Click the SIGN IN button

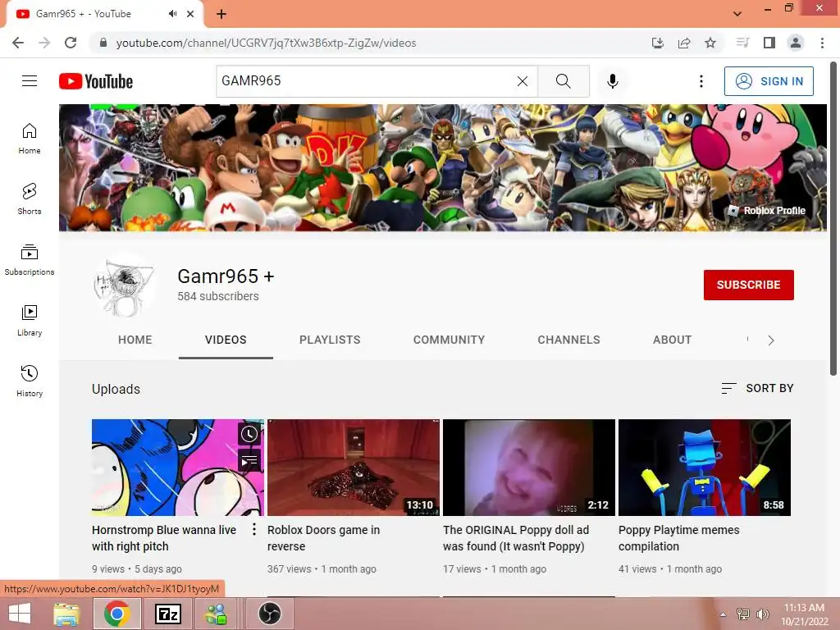(x=769, y=81)
